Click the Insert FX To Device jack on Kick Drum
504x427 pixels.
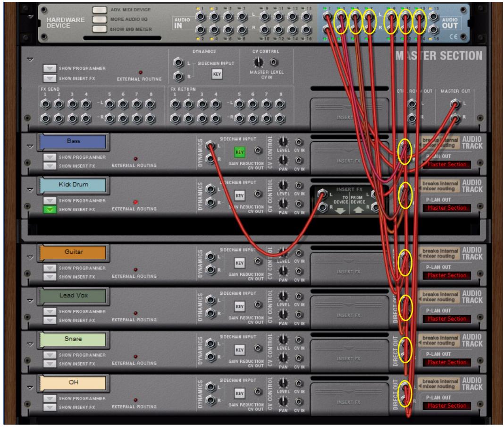pyautogui.click(x=322, y=193)
